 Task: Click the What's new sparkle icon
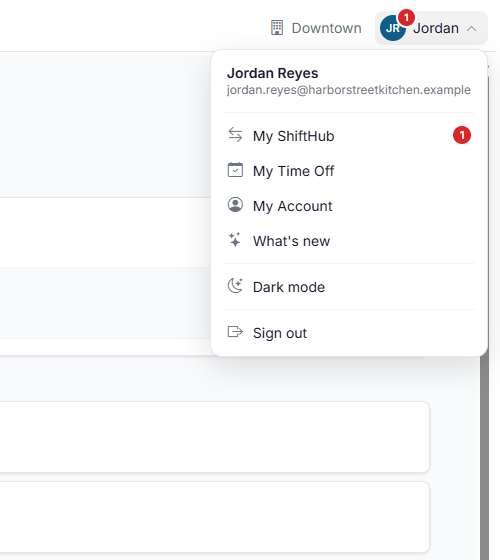click(235, 240)
